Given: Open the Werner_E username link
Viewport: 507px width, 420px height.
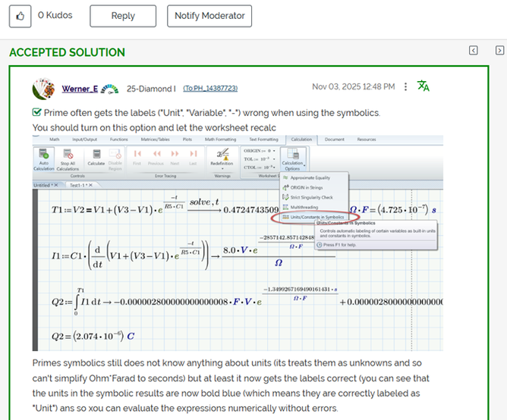Looking at the screenshot, I should 80,88.
